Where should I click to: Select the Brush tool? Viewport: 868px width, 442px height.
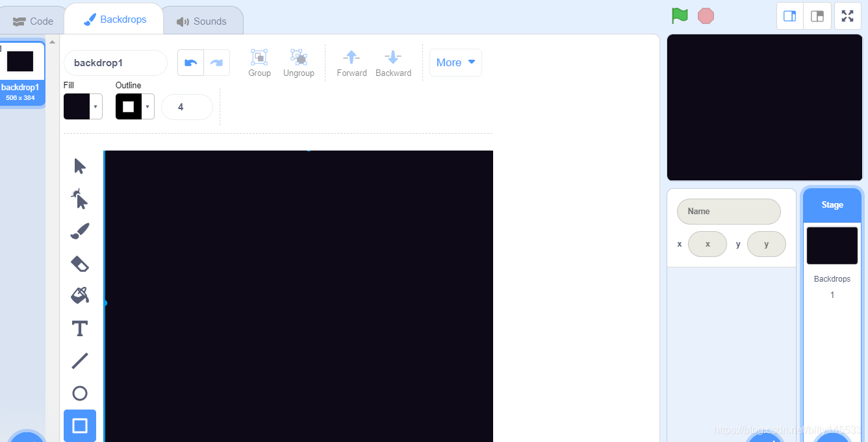click(80, 231)
